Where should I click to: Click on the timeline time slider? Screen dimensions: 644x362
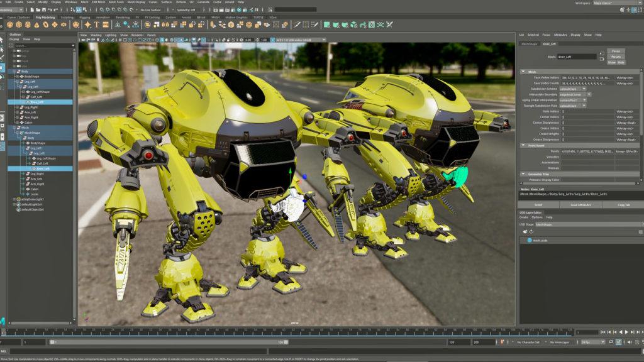[283, 332]
